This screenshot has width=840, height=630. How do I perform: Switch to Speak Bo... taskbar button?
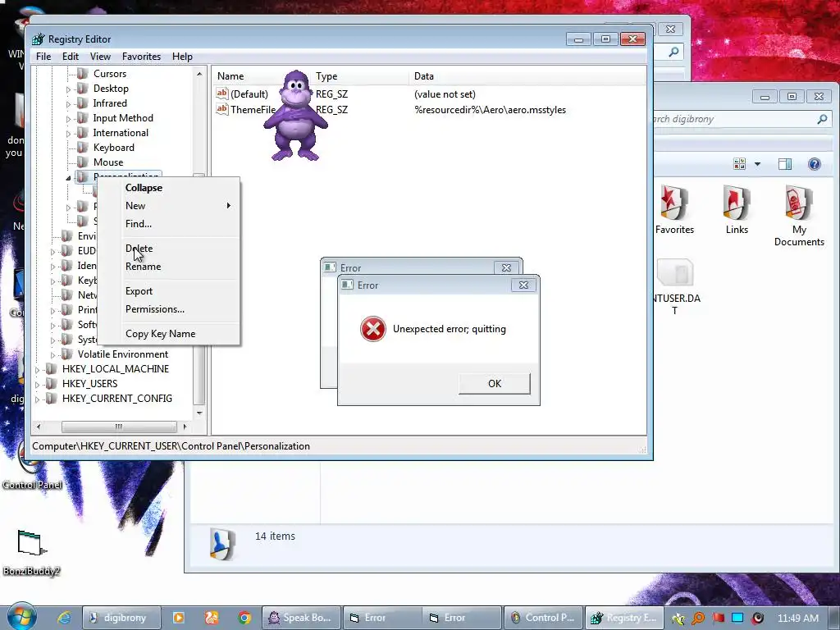click(x=300, y=618)
